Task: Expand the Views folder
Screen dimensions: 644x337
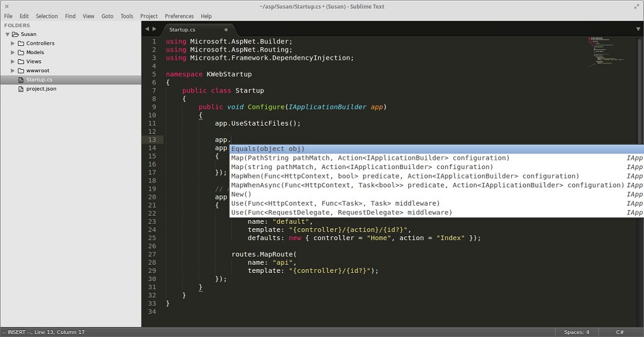Action: coord(13,62)
